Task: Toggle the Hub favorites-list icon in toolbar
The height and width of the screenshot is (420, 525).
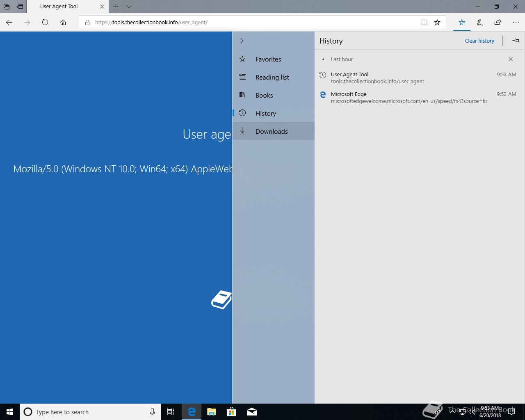Action: [x=462, y=22]
